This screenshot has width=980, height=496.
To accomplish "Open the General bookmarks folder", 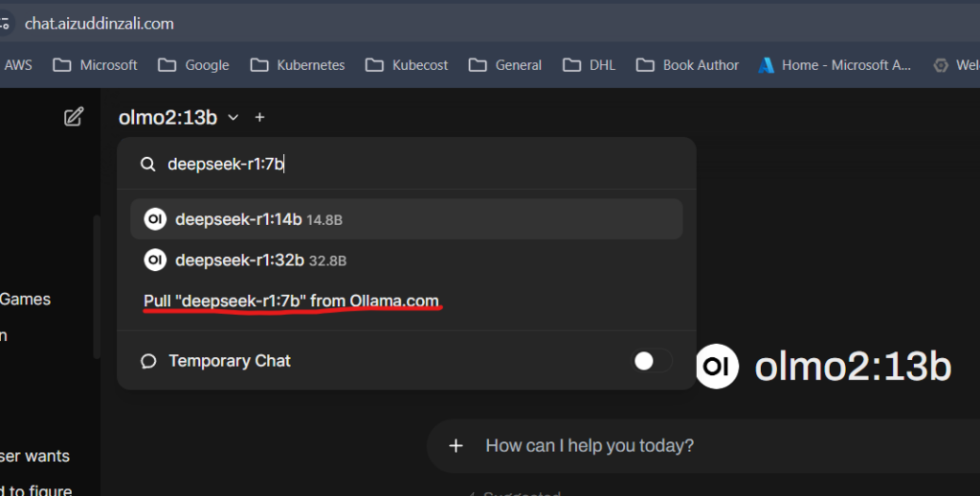I will [505, 65].
